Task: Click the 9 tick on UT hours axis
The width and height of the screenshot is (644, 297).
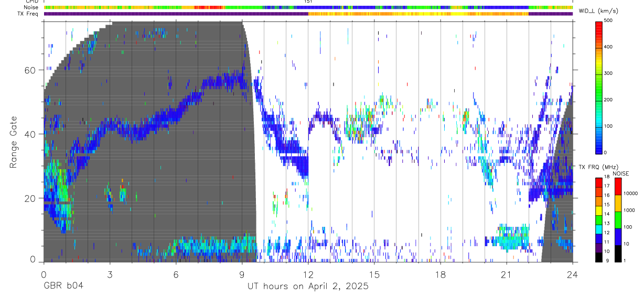Action: pos(242,274)
